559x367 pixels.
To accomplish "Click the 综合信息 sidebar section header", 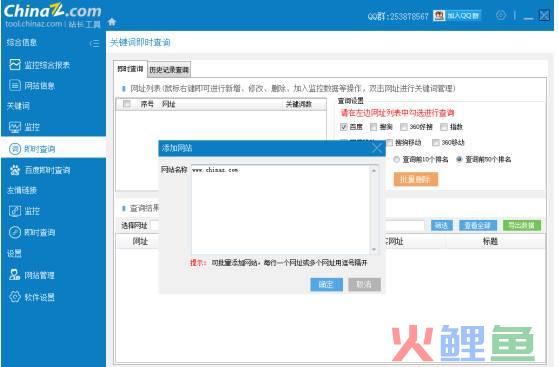I will [x=22, y=42].
